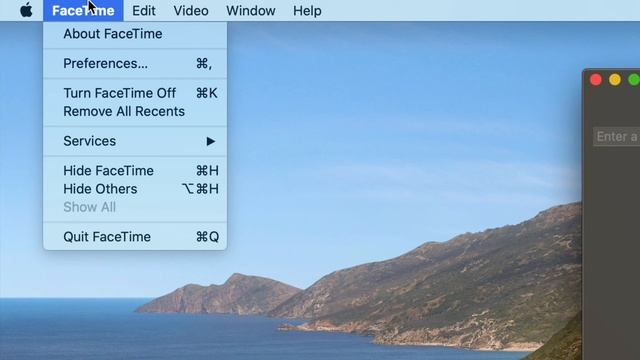Open Preferences… from the menu
Image resolution: width=640 pixels, height=360 pixels.
pos(135,64)
